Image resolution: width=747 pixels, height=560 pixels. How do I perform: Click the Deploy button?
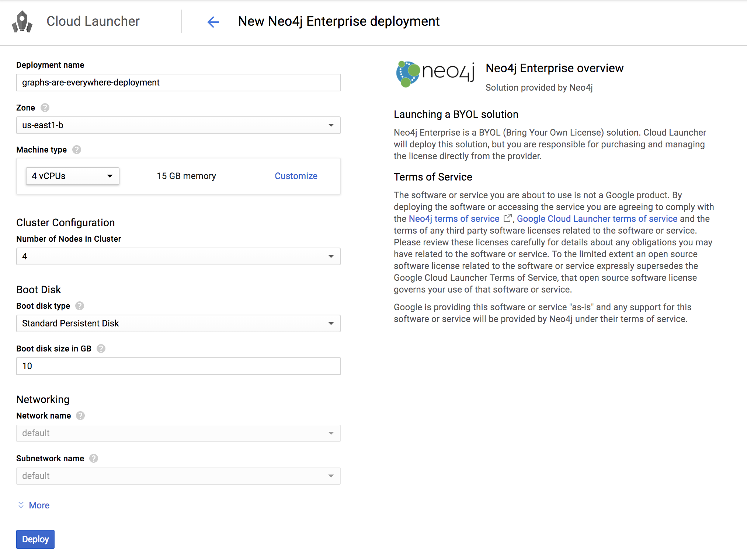(35, 539)
